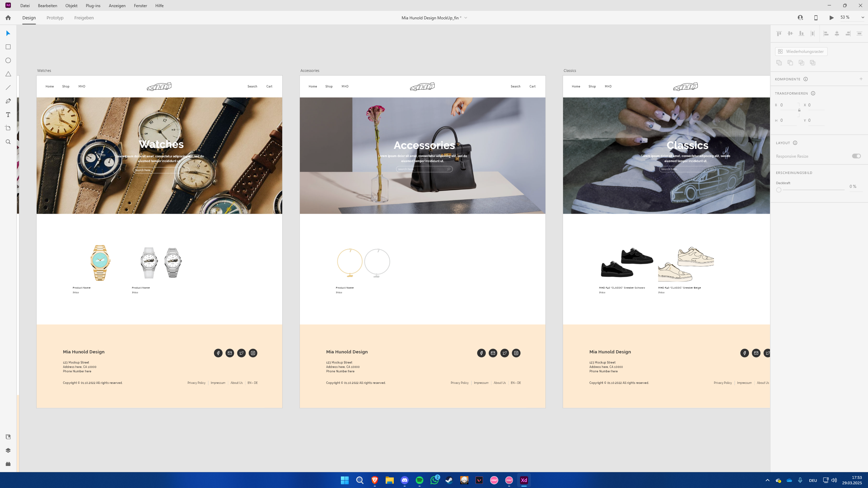Select the Ellipse tool
868x488 pixels.
(8, 60)
